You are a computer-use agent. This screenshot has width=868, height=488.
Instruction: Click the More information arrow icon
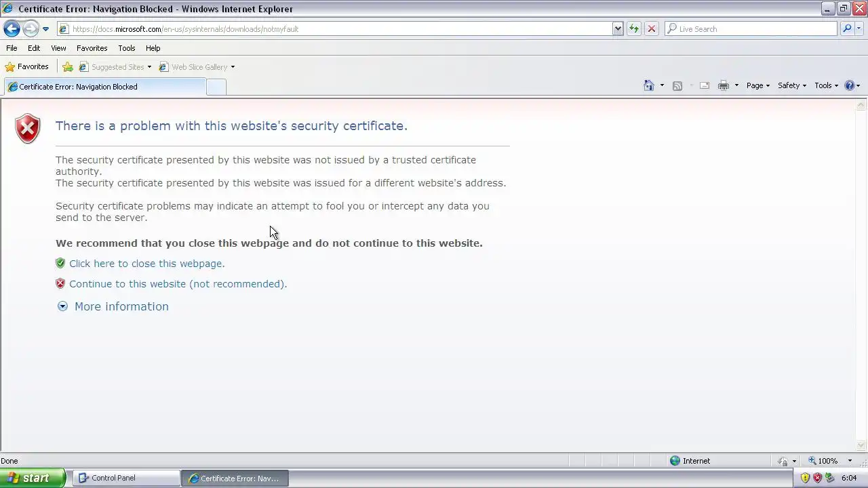pos(62,306)
